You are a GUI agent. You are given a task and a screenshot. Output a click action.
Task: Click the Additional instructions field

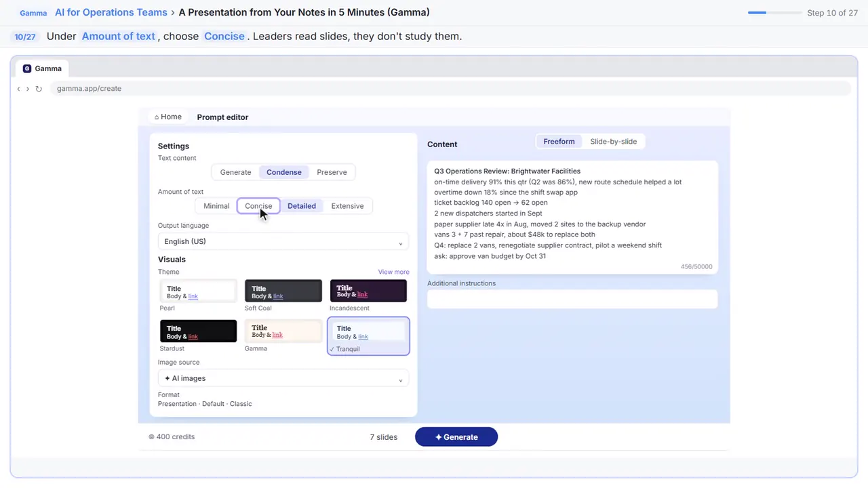tap(572, 299)
